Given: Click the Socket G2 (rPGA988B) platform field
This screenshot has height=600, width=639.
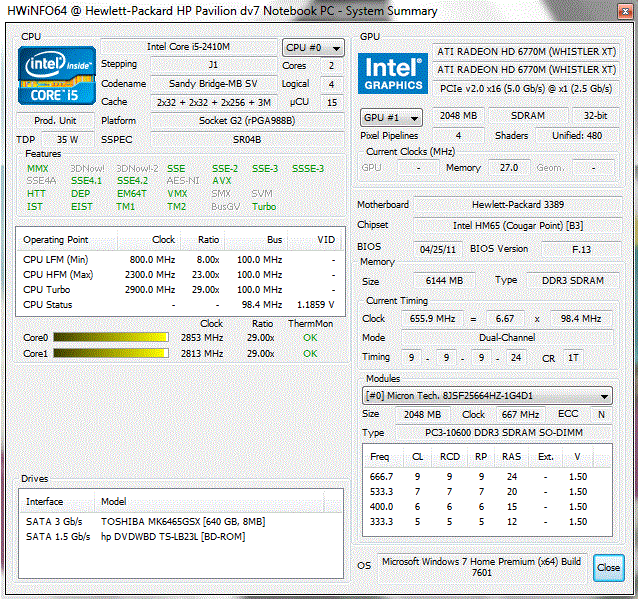Looking at the screenshot, I should 247,121.
